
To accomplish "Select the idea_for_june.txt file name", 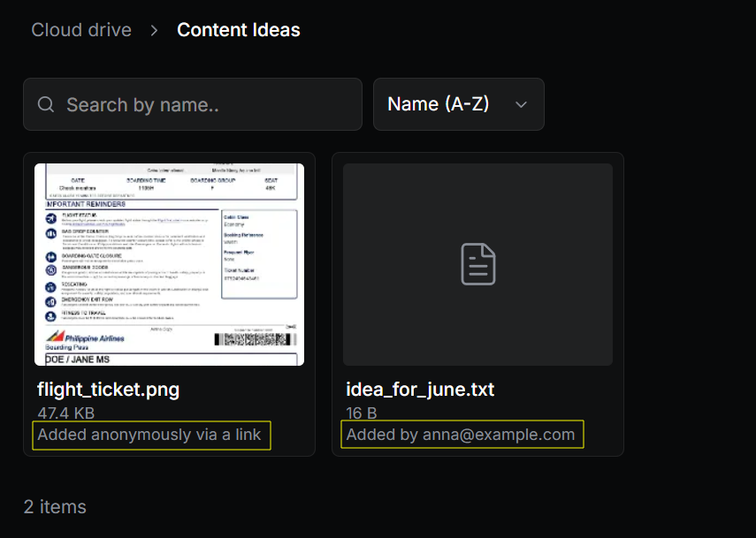I will coord(420,390).
